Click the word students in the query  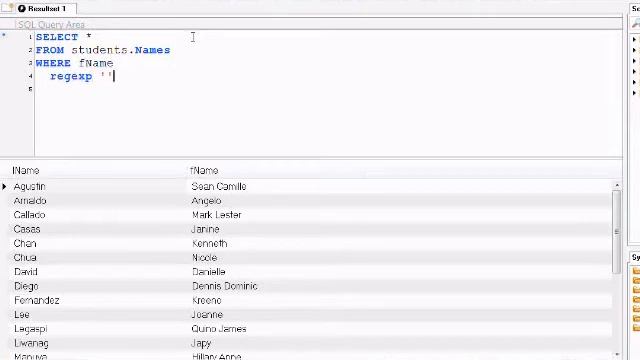(100, 50)
